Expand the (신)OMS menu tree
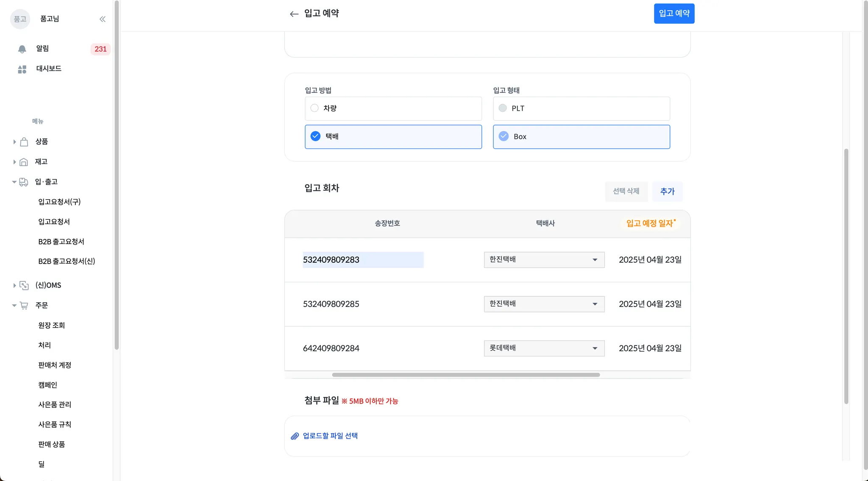 pyautogui.click(x=14, y=286)
